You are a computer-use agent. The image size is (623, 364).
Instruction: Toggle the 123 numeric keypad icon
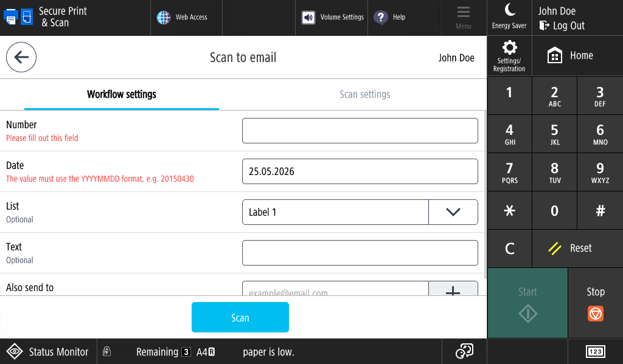tap(595, 352)
